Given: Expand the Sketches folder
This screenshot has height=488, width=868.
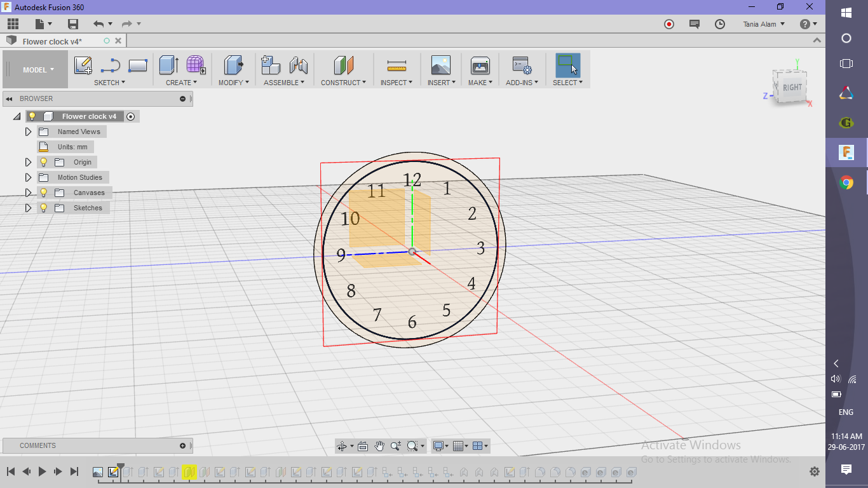Looking at the screenshot, I should coord(28,208).
